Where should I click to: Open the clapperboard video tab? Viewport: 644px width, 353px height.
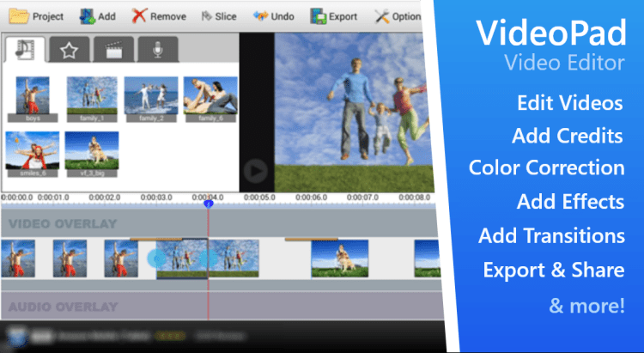[113, 50]
